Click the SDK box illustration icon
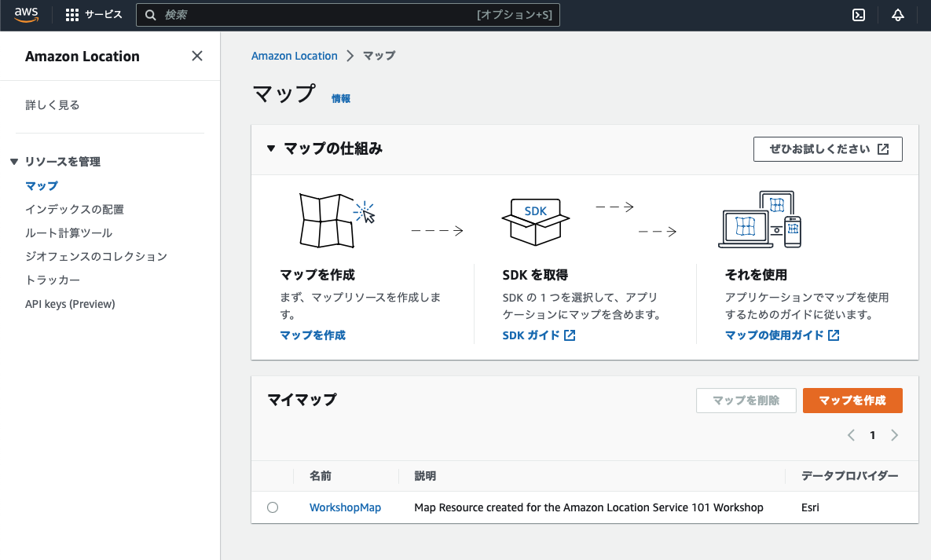 [x=535, y=221]
